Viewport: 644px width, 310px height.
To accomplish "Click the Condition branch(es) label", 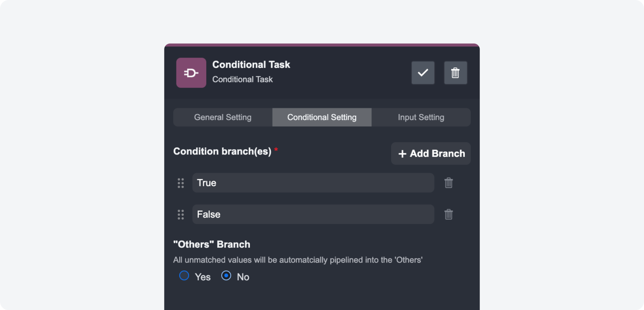I will click(222, 151).
